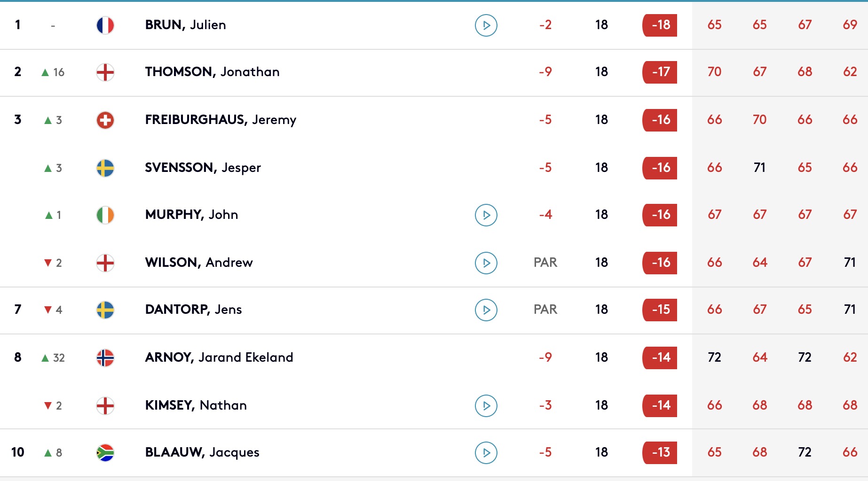
Task: Click play icon next to Nathan Kimsey
Action: [x=486, y=406]
